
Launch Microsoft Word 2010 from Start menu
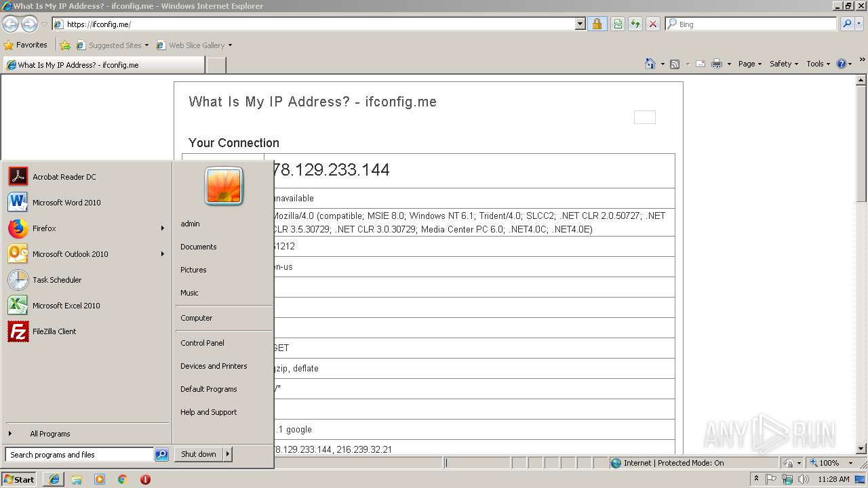[85, 203]
